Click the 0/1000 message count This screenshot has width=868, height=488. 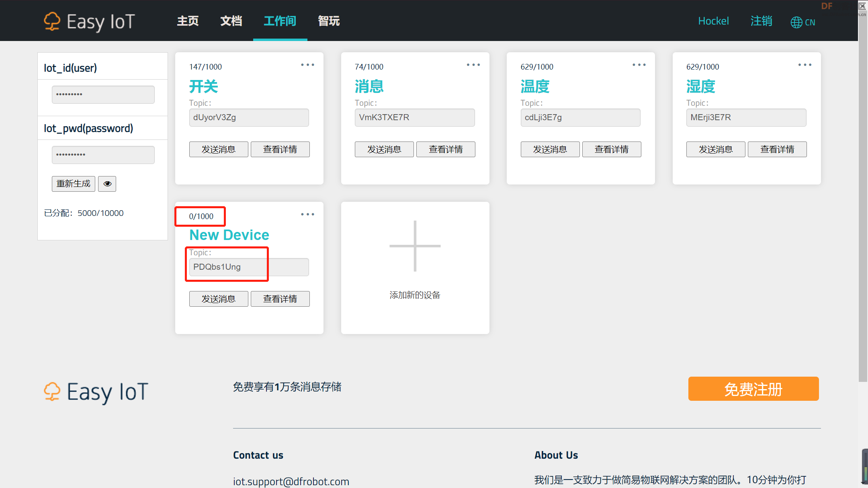coord(201,216)
